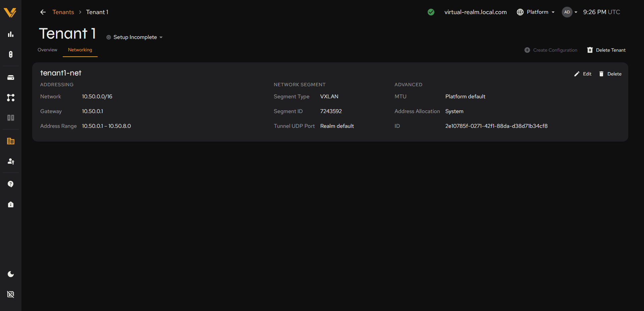Click the Platform default MTU value
Screen dimensions: 644x311
tap(465, 97)
